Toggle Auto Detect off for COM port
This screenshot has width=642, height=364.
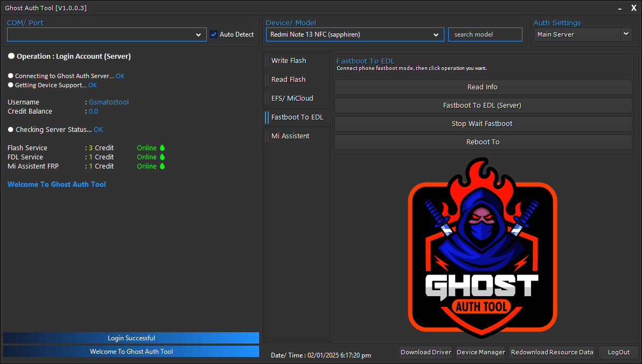point(214,34)
